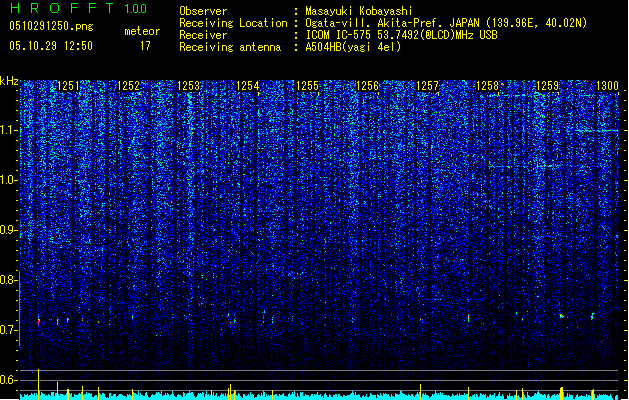This screenshot has height=400, width=629.
Task: Click the observer name Masayuki Kobayashi
Action: coord(359,11)
